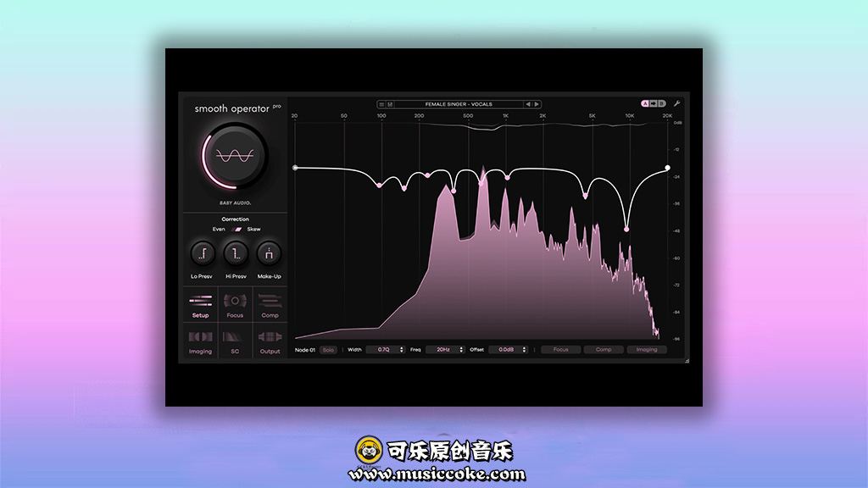Click the save preset disk icon

390,104
